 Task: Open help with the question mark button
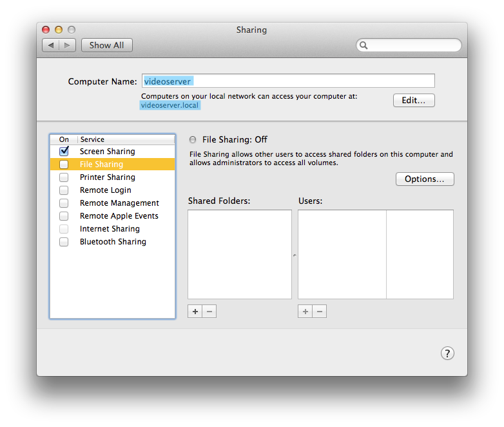click(x=447, y=353)
